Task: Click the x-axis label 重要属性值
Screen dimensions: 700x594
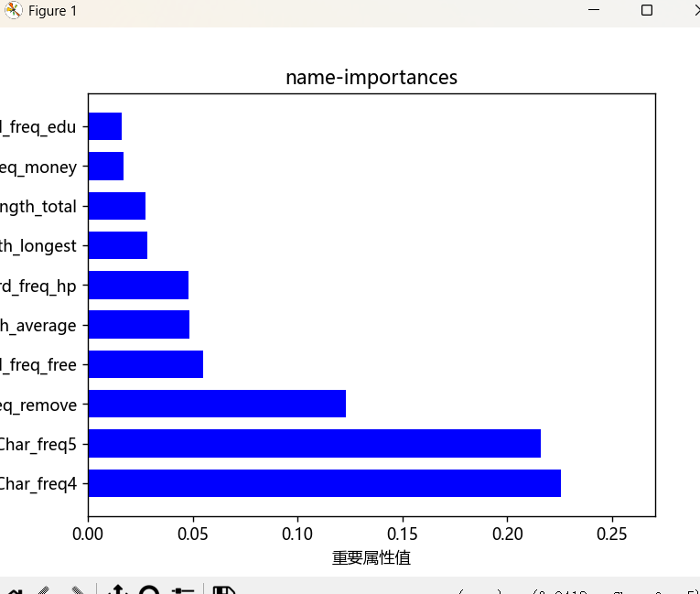Action: [x=372, y=557]
